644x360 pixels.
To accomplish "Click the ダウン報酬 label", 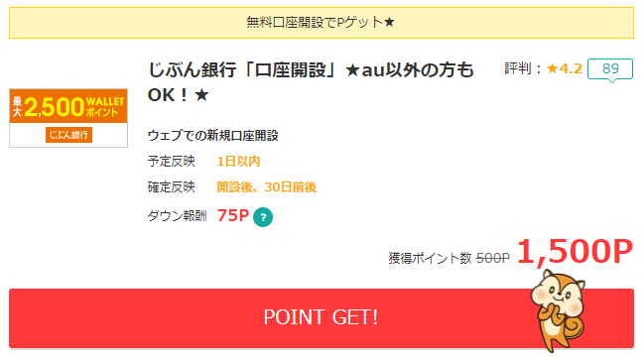I will coord(177,216).
